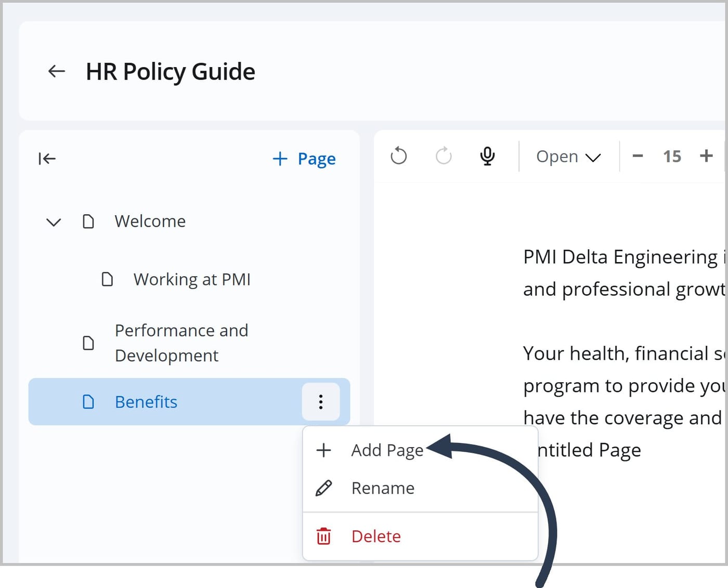Add a new page with the + Page button
The height and width of the screenshot is (588, 728).
click(x=304, y=159)
